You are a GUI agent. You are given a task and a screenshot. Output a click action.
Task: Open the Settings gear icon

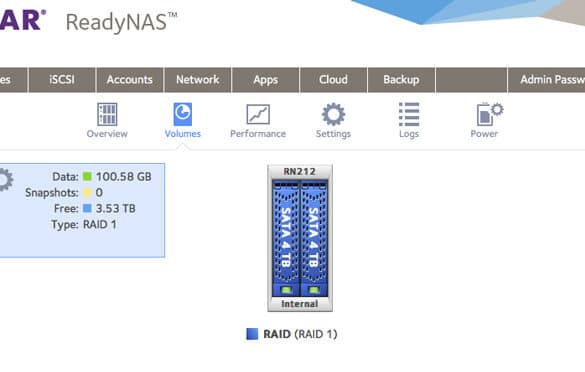point(333,114)
